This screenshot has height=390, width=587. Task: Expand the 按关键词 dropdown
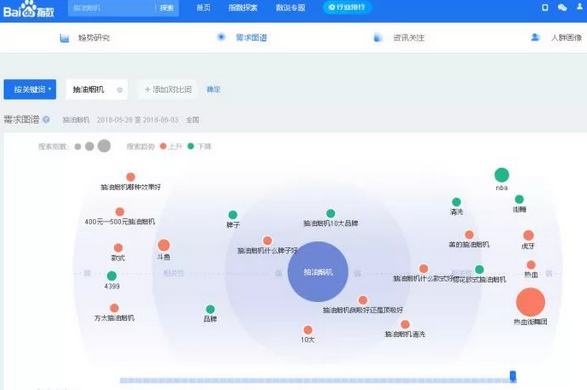pos(30,89)
